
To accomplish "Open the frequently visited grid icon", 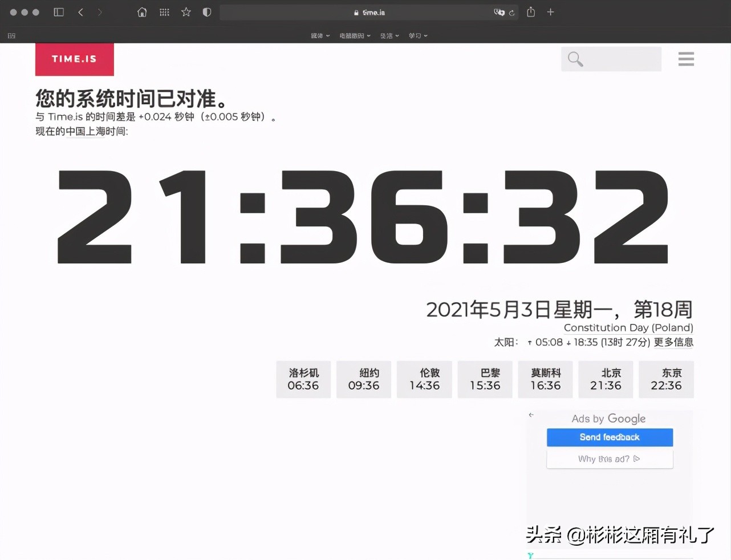I will 164,12.
